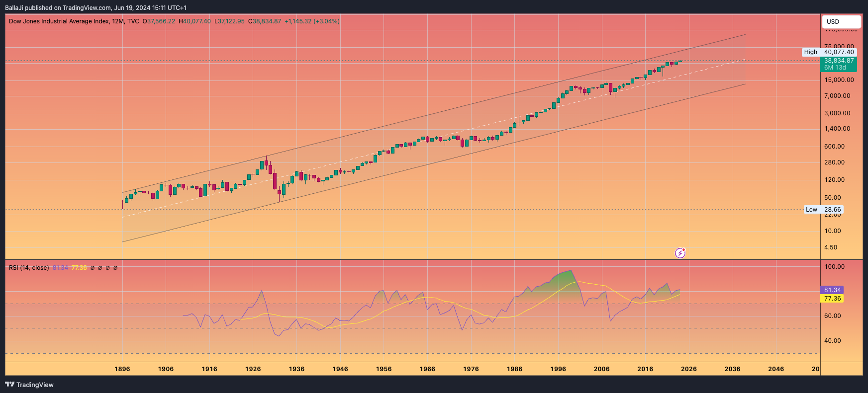Open the USD currency selector
868x393 pixels.
point(841,22)
